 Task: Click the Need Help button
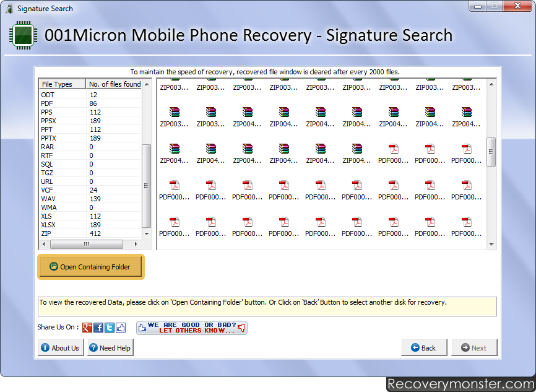coord(110,348)
